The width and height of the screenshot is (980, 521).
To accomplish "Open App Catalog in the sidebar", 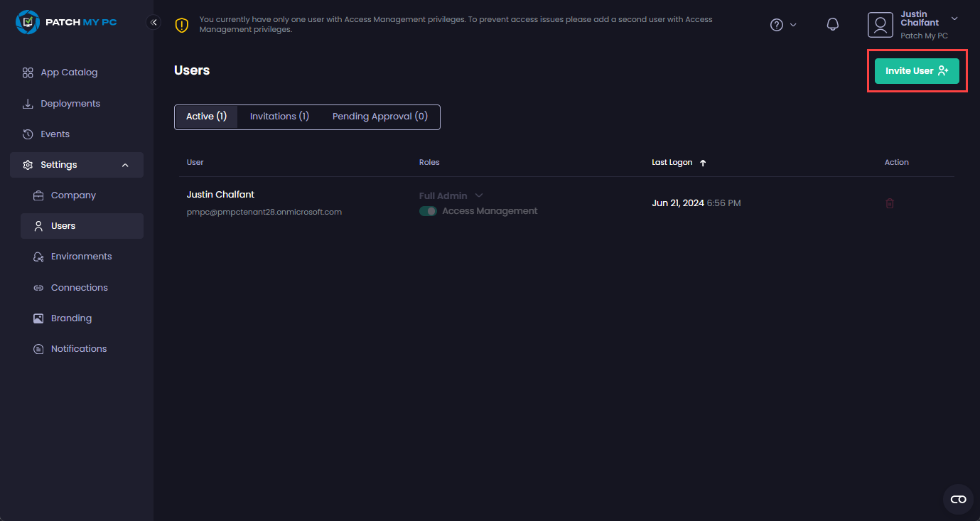I will coord(68,72).
